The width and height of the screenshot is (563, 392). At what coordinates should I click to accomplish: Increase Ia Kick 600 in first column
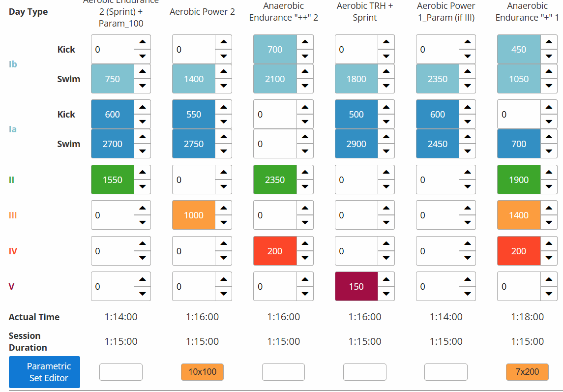[x=142, y=107]
